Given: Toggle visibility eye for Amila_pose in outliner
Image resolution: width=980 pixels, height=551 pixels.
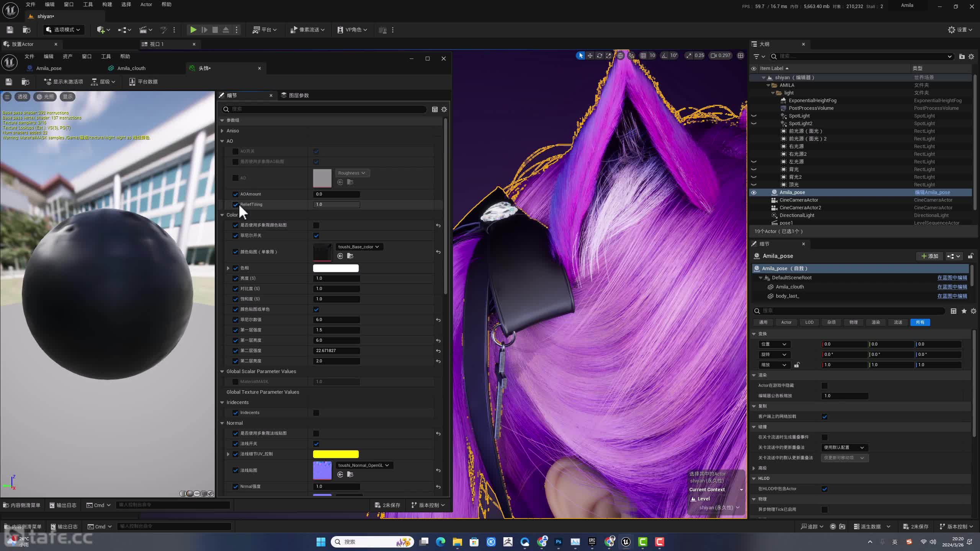Looking at the screenshot, I should 754,192.
